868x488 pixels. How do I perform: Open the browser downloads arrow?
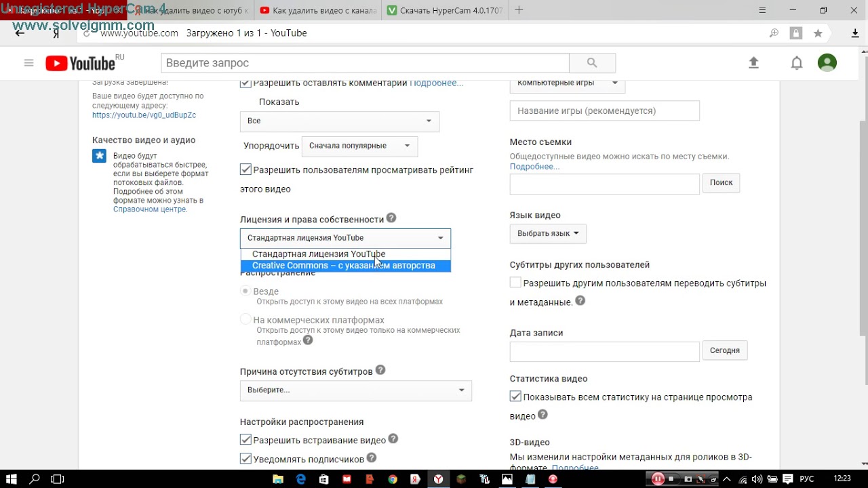click(x=855, y=33)
